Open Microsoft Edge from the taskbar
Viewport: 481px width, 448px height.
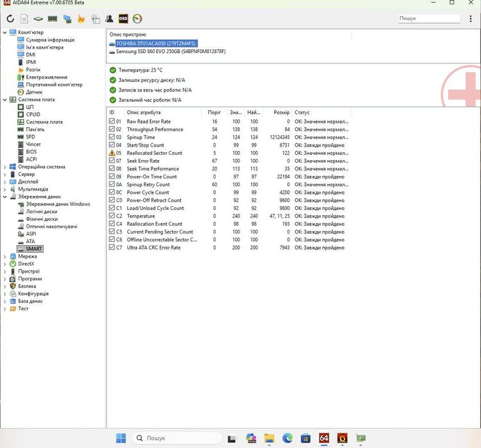point(288,438)
